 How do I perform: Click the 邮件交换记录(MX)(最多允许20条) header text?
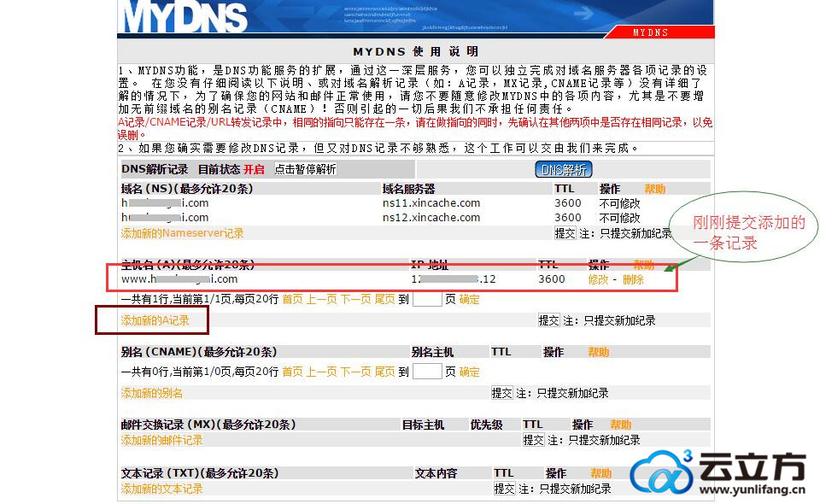[208, 425]
